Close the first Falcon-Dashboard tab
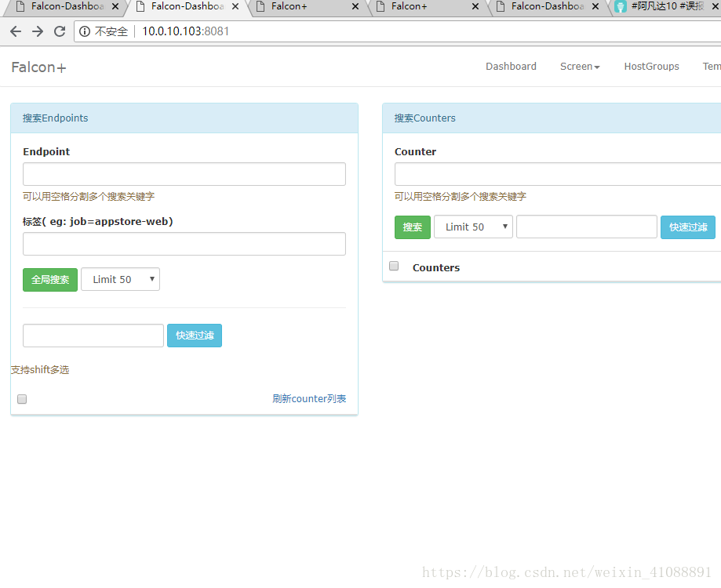This screenshot has width=721, height=588. click(115, 6)
